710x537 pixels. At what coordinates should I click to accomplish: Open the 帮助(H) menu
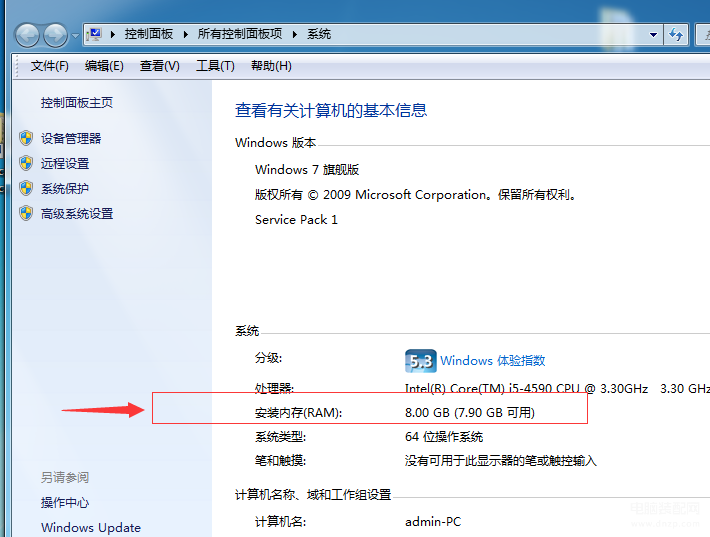point(271,66)
